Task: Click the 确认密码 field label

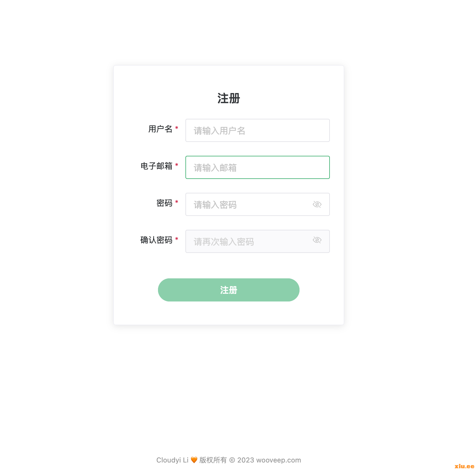Action: (x=156, y=240)
